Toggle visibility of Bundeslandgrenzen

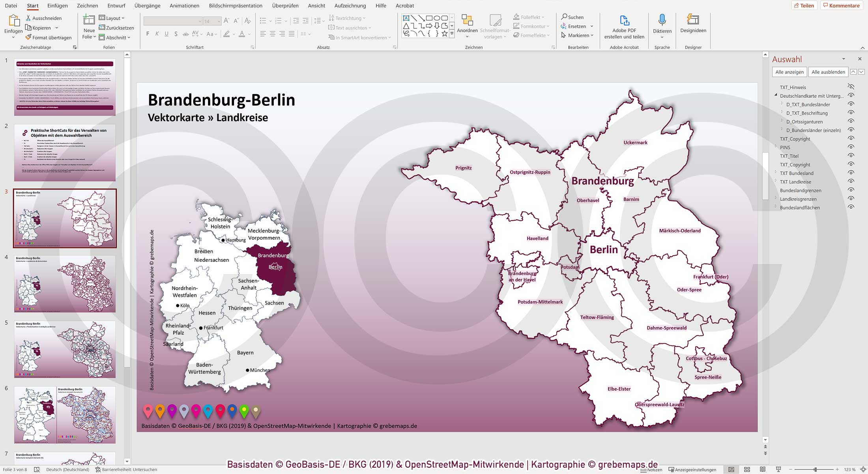coord(851,190)
